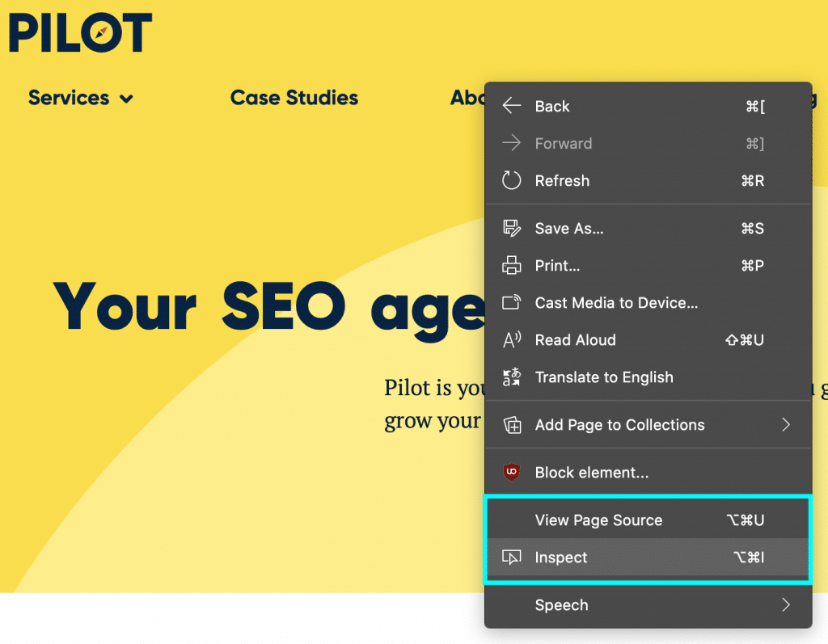This screenshot has width=828, height=644.
Task: Click the PILOT logo
Action: pos(80,32)
